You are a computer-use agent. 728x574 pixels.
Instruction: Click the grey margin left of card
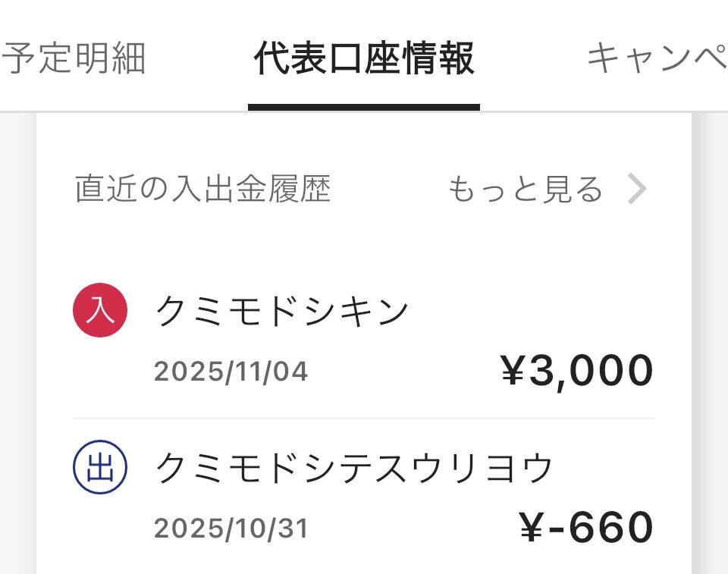tap(17, 341)
